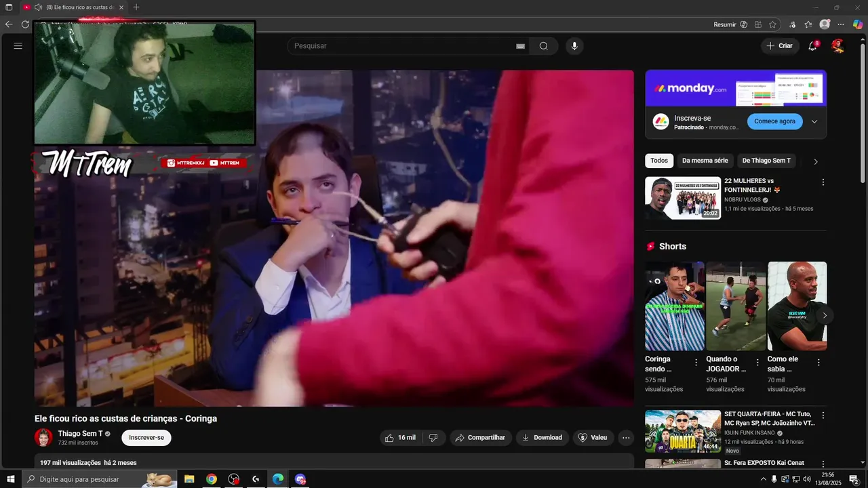Screen dimensions: 868x488
Task: Select the Da mesma série chip
Action: (705, 161)
